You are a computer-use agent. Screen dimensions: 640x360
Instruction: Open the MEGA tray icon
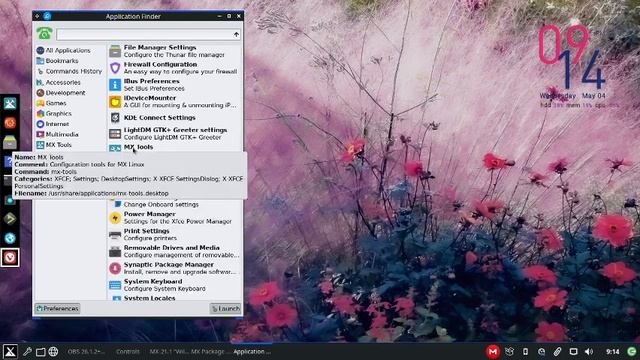493,351
